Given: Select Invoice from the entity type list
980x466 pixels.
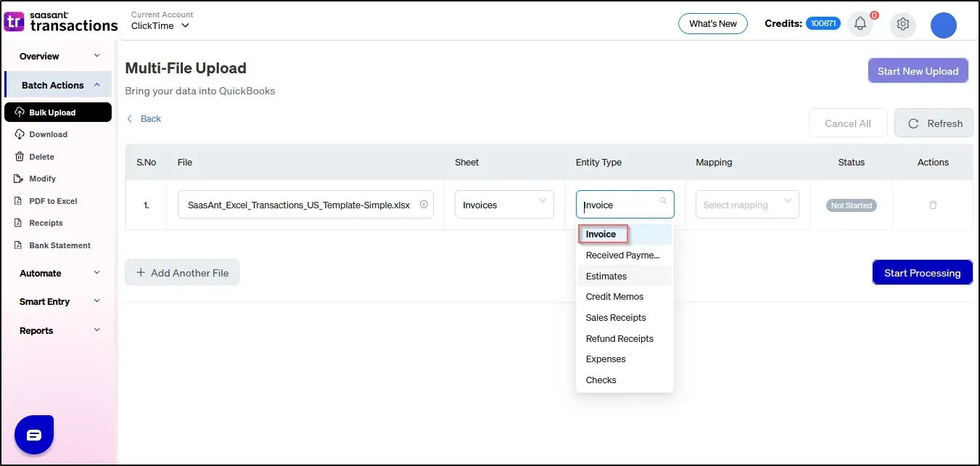Looking at the screenshot, I should [625, 234].
